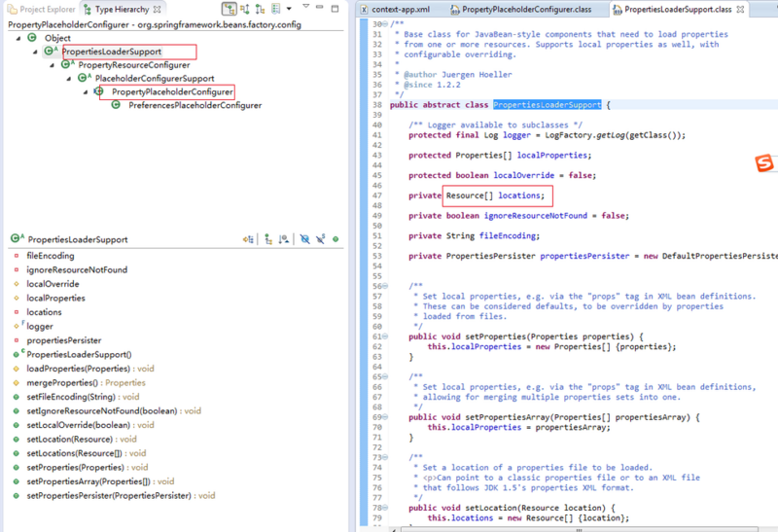The image size is (778, 532).
Task: Click the final field icon of logger
Action: point(18,326)
